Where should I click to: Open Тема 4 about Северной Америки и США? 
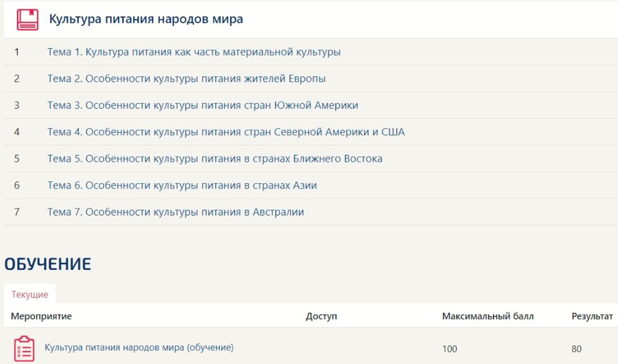226,132
